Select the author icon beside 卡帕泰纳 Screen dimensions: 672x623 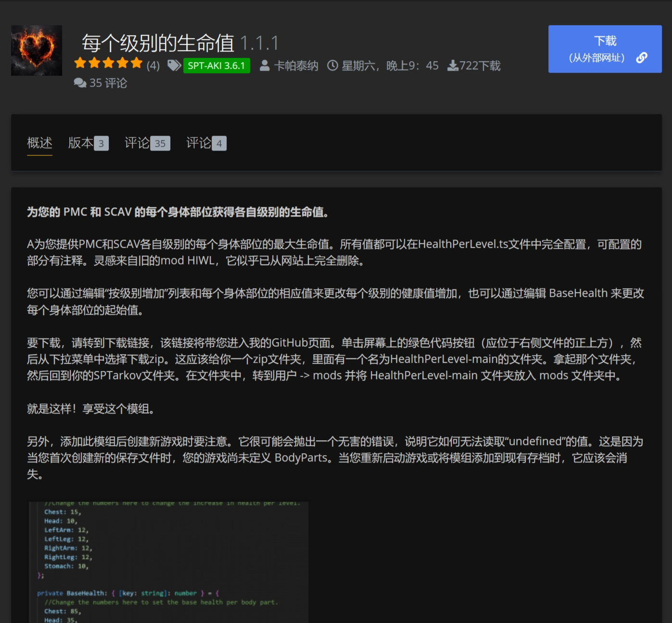point(264,65)
